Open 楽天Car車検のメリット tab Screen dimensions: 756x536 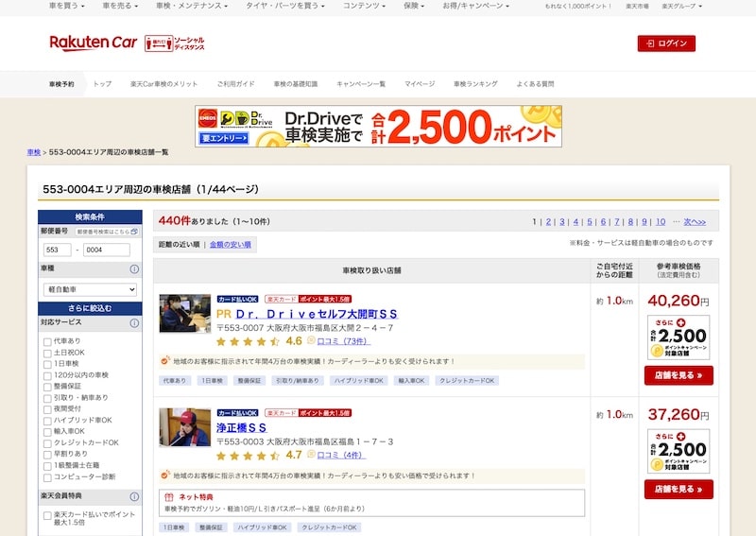163,84
